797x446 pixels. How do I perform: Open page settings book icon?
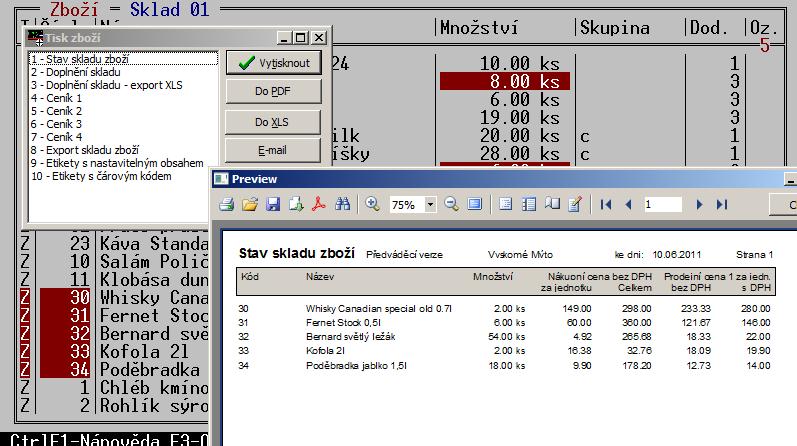click(552, 204)
